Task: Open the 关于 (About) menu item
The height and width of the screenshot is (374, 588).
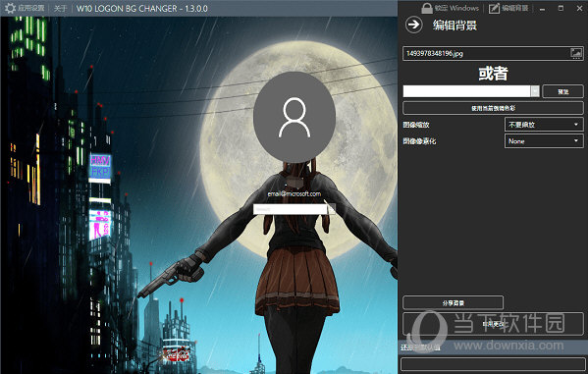Action: [60, 8]
